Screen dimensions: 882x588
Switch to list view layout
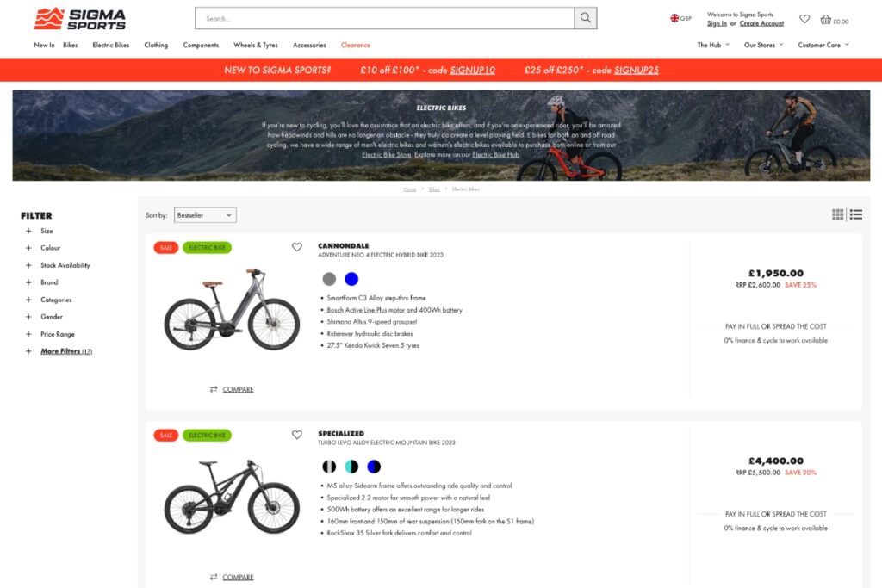point(855,214)
